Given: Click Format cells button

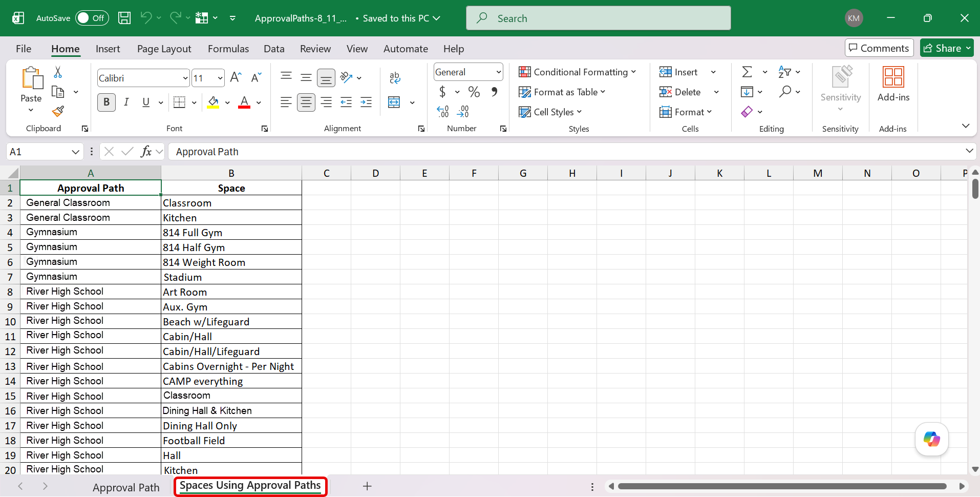Looking at the screenshot, I should pyautogui.click(x=686, y=112).
